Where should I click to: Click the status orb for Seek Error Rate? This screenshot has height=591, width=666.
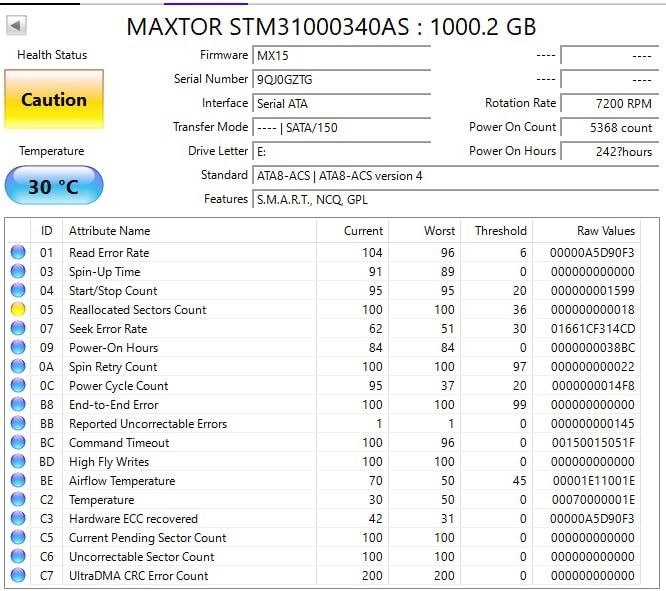18,328
